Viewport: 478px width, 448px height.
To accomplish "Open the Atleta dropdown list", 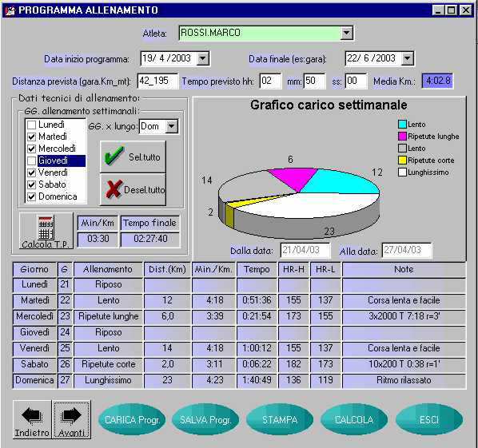I will 347,33.
